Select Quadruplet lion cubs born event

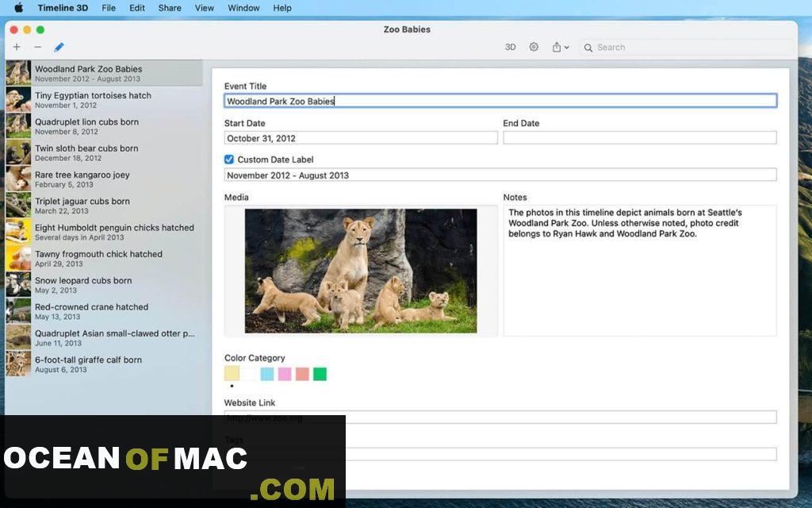(104, 126)
